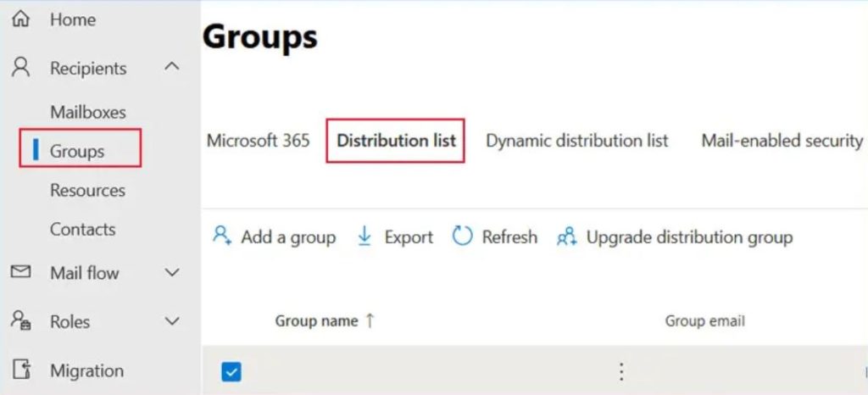Click the Home house icon
The width and height of the screenshot is (868, 395).
pos(21,19)
